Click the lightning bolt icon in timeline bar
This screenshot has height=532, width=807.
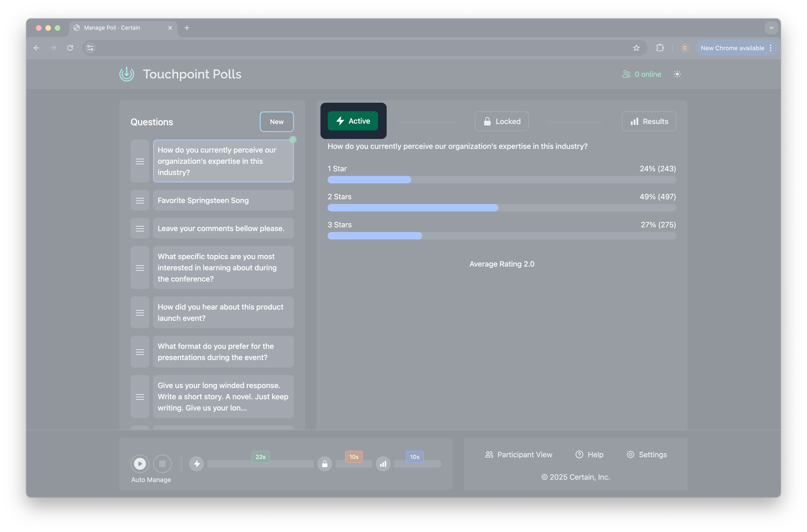[x=196, y=463]
